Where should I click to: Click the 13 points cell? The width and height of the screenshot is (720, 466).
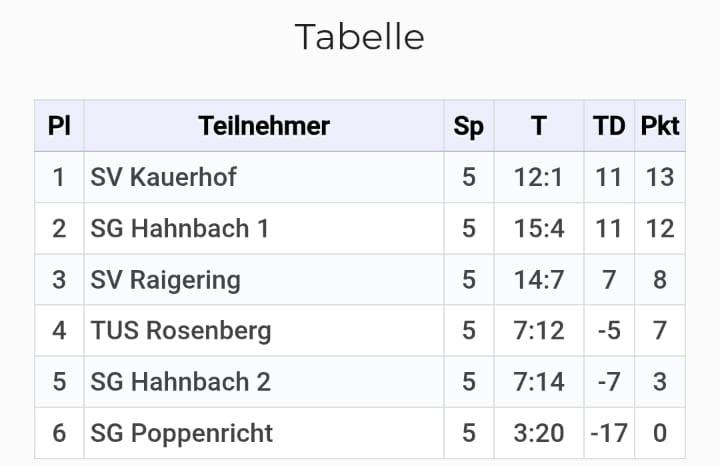pyautogui.click(x=660, y=178)
